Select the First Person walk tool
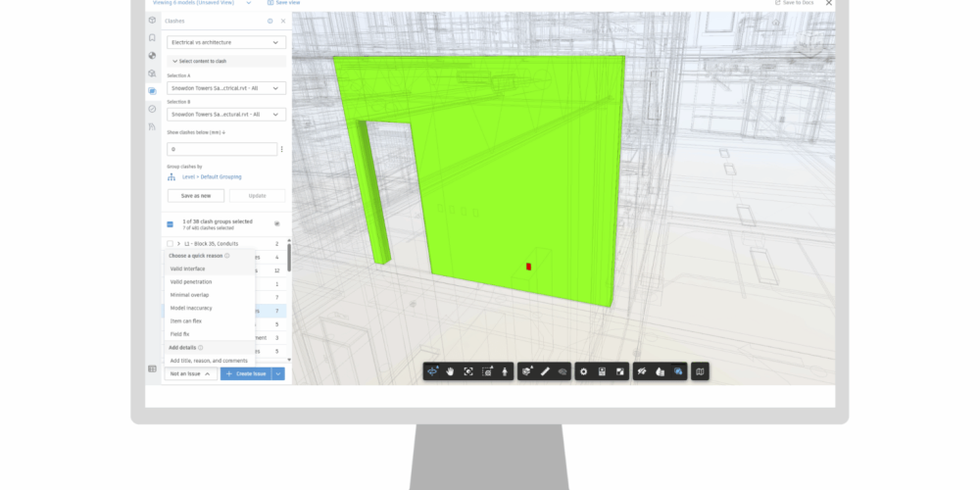 pyautogui.click(x=505, y=371)
